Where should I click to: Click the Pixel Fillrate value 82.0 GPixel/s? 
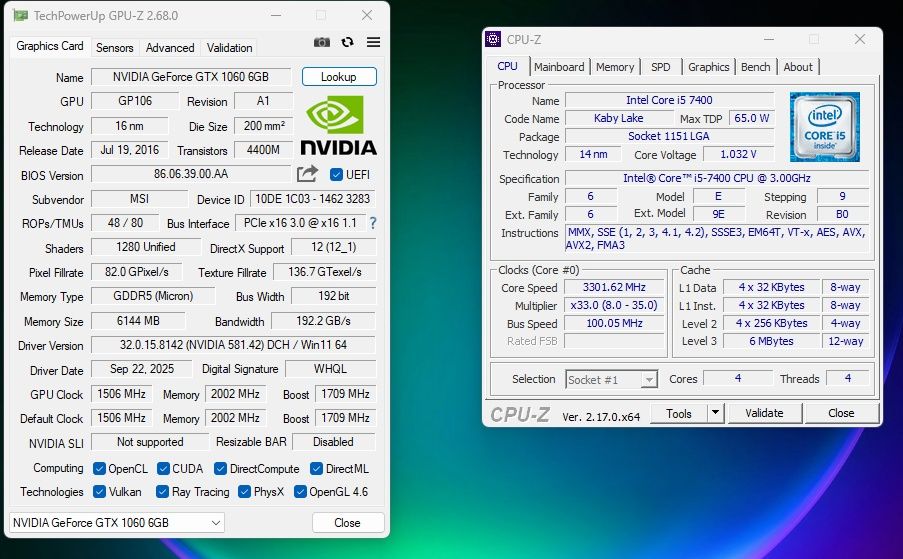(x=136, y=272)
